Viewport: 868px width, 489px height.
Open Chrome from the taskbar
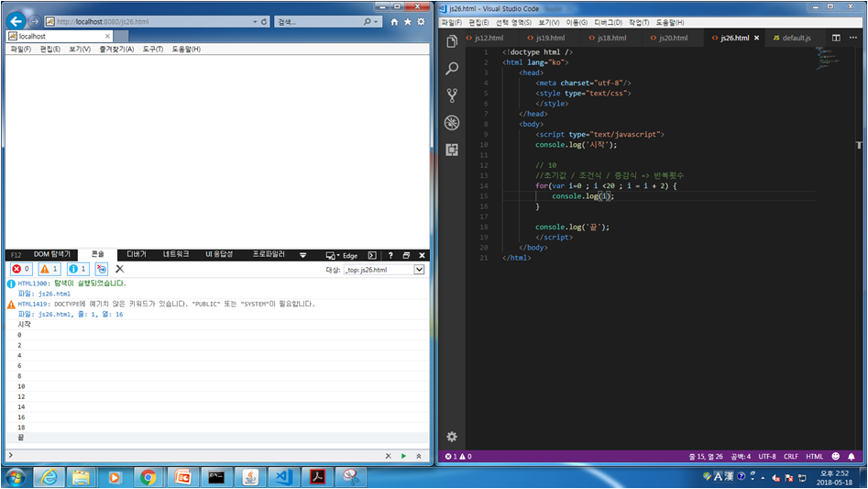[x=148, y=477]
